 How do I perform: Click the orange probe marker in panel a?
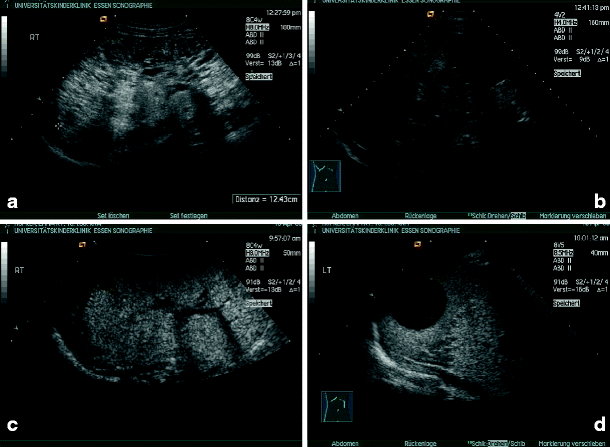[103, 19]
